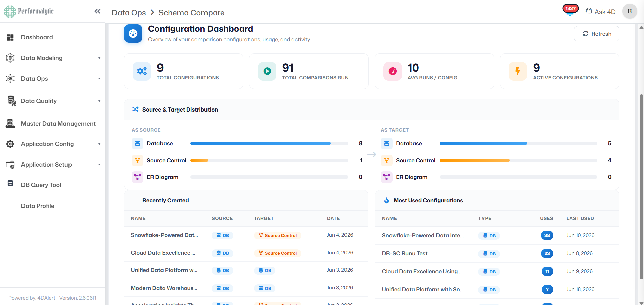The width and height of the screenshot is (644, 305).
Task: Click the Ask 4D button label
Action: click(x=605, y=12)
